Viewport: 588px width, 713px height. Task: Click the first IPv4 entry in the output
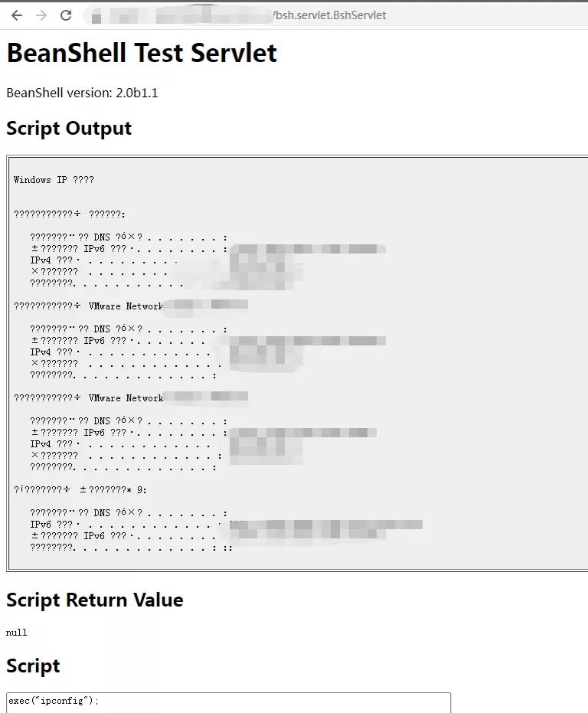(x=103, y=260)
